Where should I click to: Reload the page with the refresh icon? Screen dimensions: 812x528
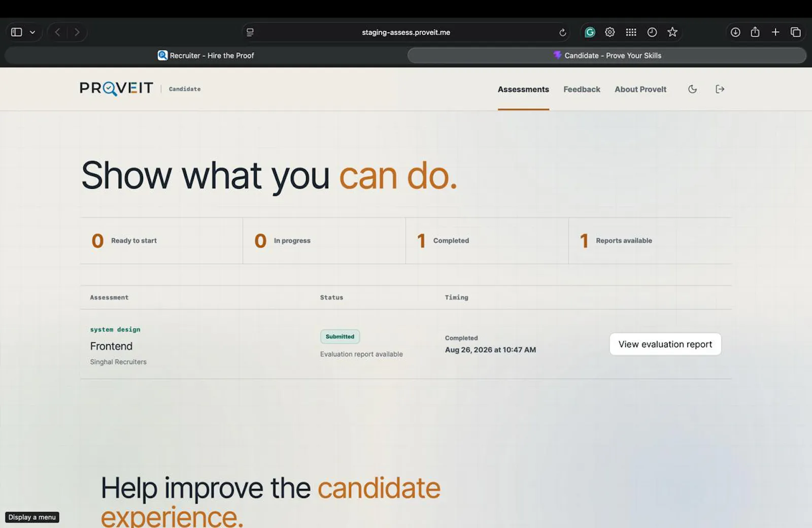[562, 32]
